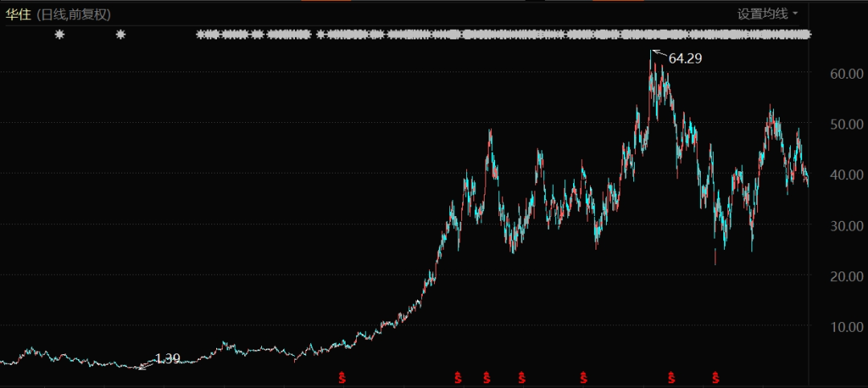Select the fifth red dividend marker from left
This screenshot has width=868, height=388.
(584, 377)
